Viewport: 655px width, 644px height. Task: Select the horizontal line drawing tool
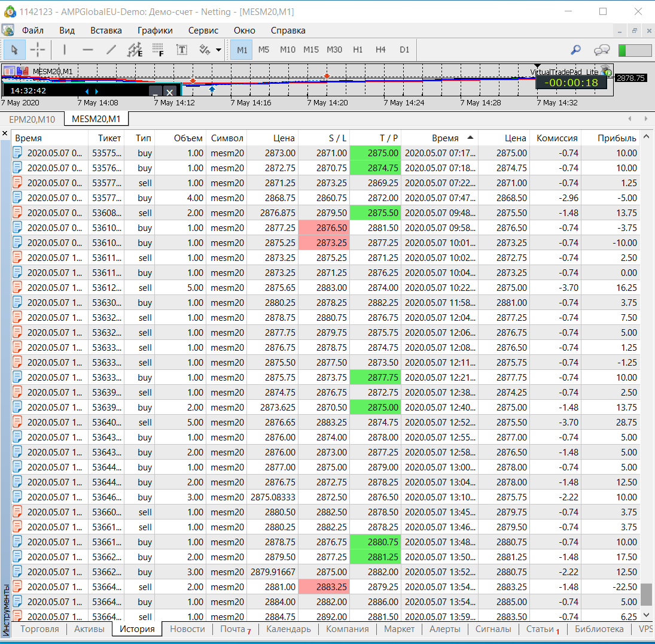coord(88,50)
